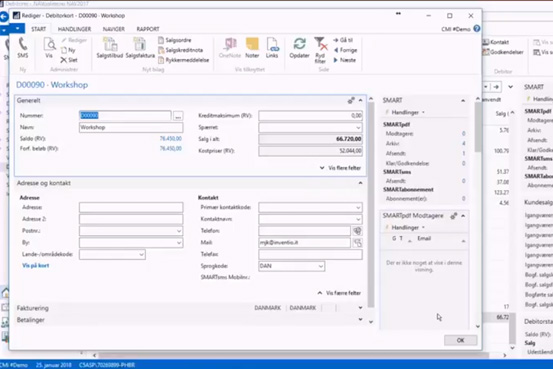Open Nummer lookup ellipsis button
553x369 pixels.
tap(178, 116)
